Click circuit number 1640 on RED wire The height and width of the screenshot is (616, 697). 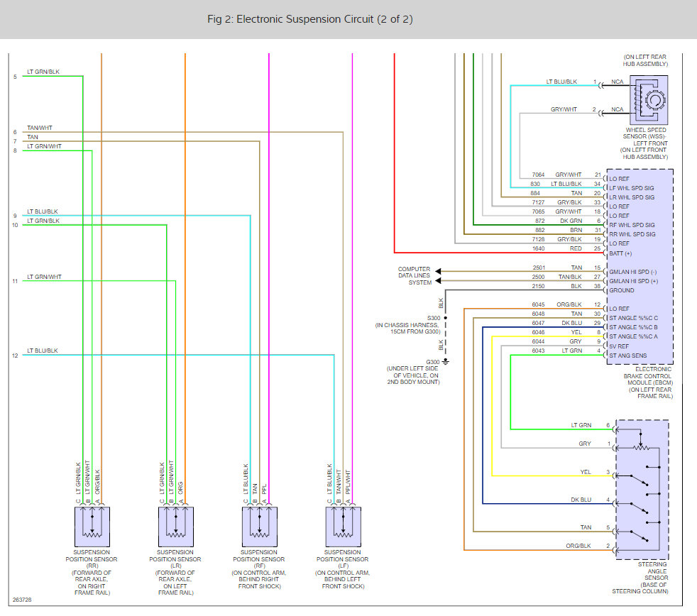(x=538, y=248)
